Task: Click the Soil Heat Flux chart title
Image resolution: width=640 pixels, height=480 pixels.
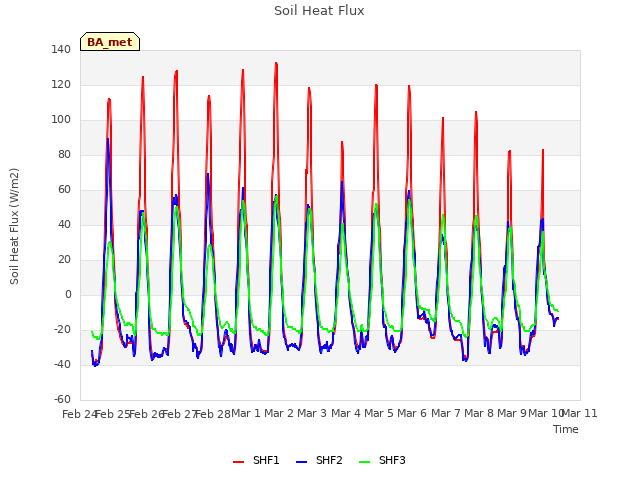Action: click(x=319, y=11)
